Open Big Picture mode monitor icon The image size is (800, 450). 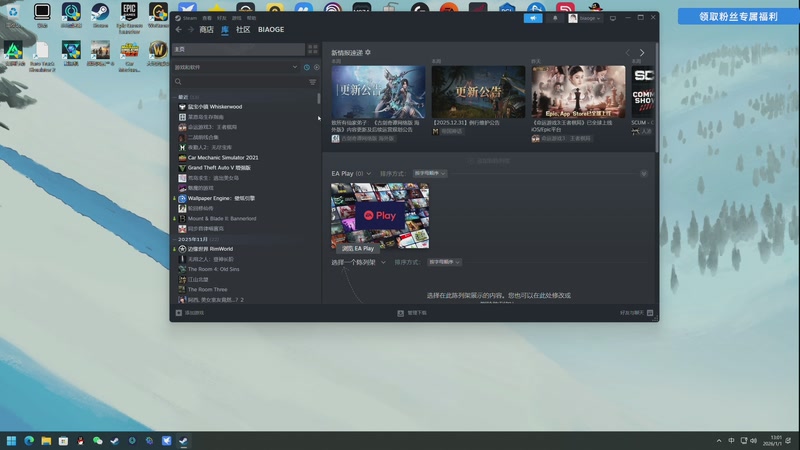(613, 18)
